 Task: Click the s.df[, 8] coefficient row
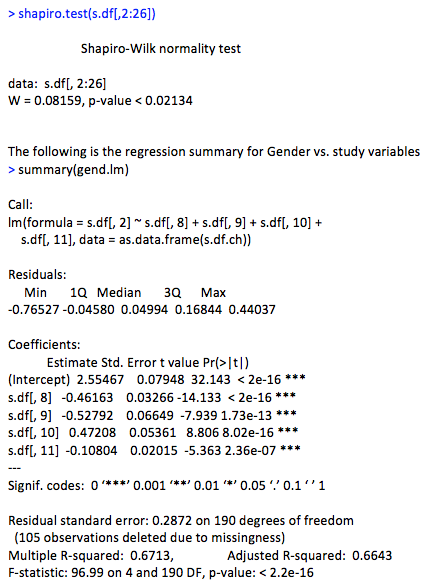[152, 397]
